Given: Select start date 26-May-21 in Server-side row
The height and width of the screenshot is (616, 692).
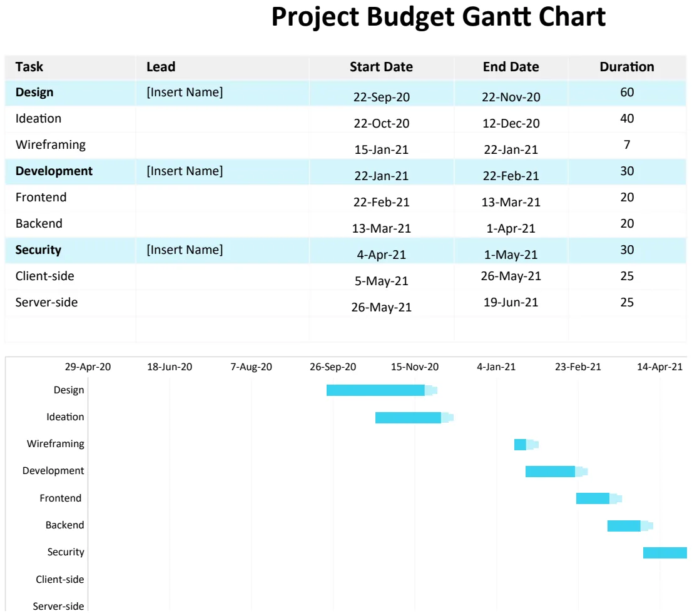Looking at the screenshot, I should tap(381, 307).
